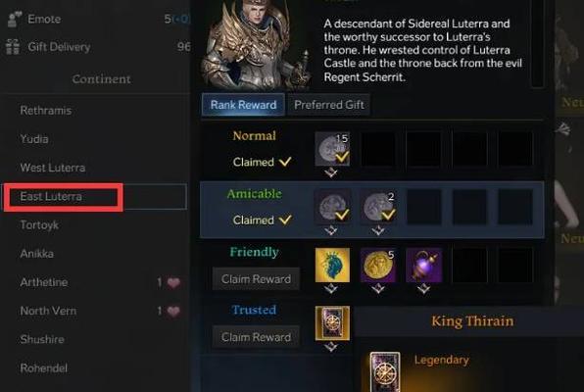Click the Trusted rank card reward icon

click(x=332, y=323)
